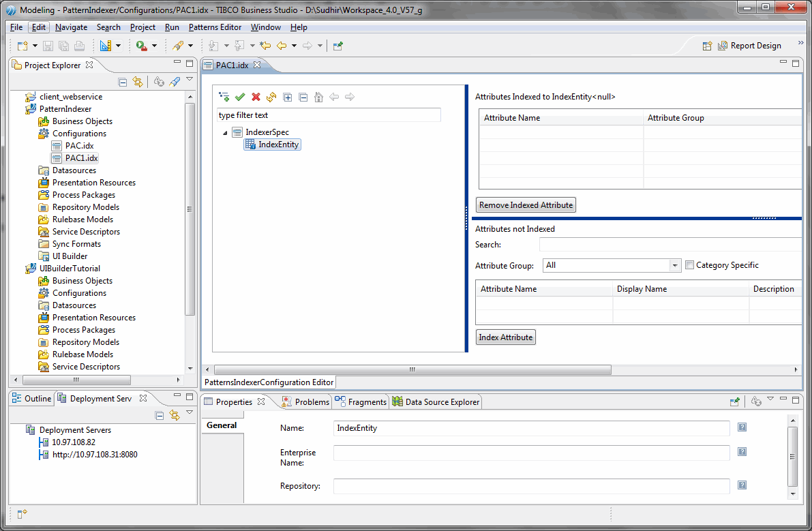
Task: Open the File menu
Action: 16,27
